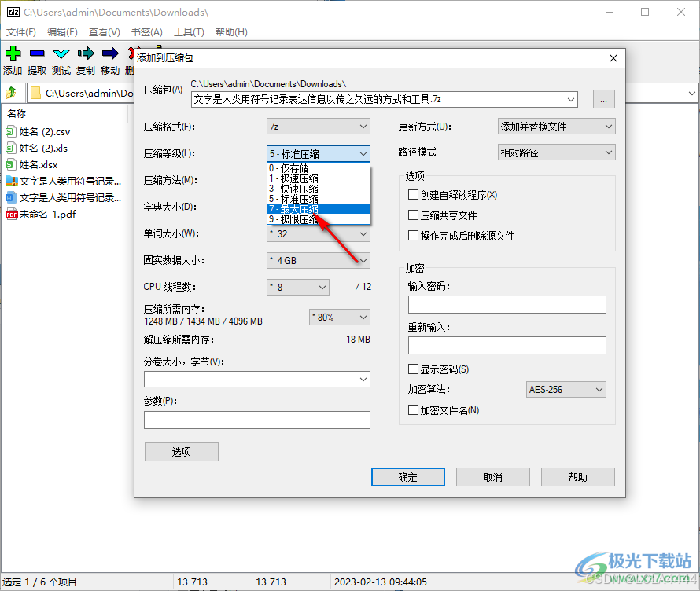
Task: Expand the archive name combo box arrow
Action: (x=571, y=100)
